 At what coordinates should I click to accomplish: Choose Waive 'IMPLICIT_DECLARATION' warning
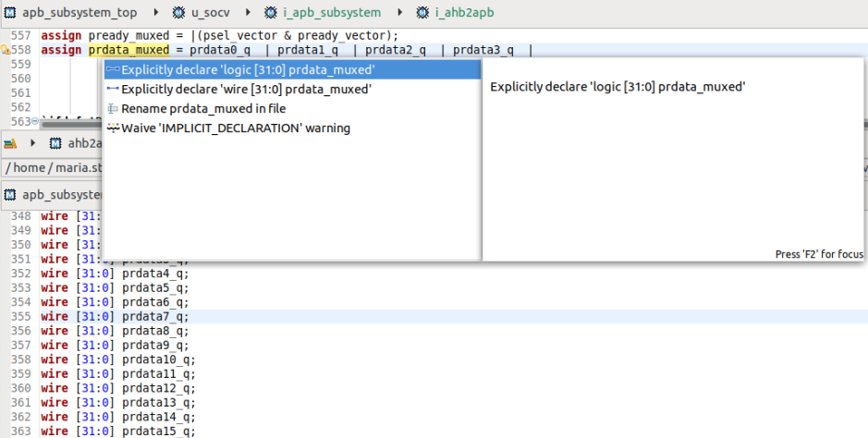click(x=292, y=128)
